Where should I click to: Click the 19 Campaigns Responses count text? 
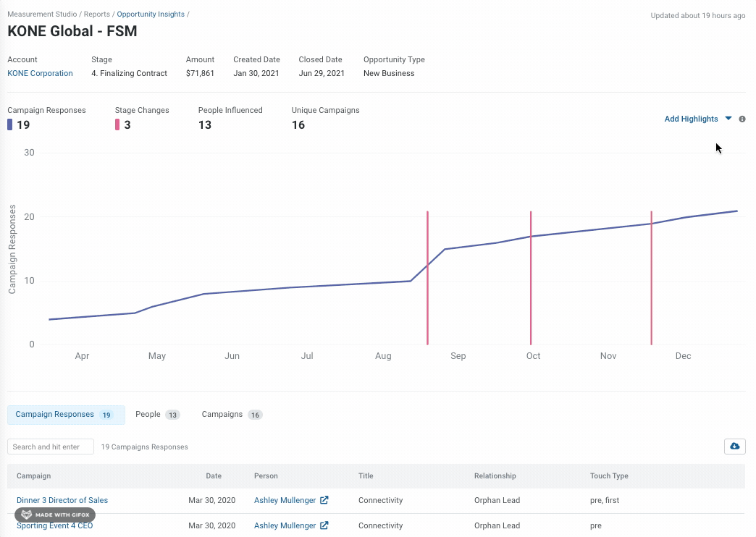pos(145,447)
